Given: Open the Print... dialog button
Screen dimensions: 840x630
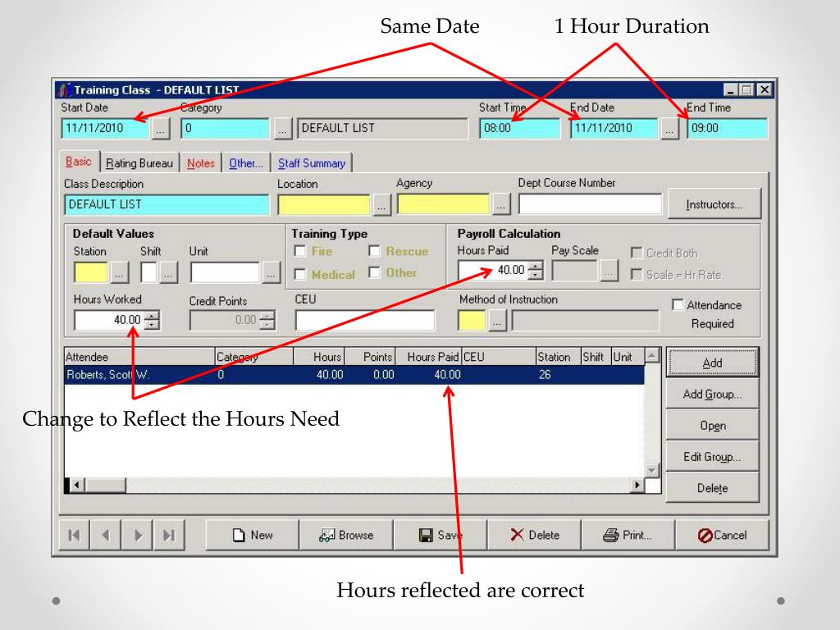Looking at the screenshot, I should click(628, 535).
